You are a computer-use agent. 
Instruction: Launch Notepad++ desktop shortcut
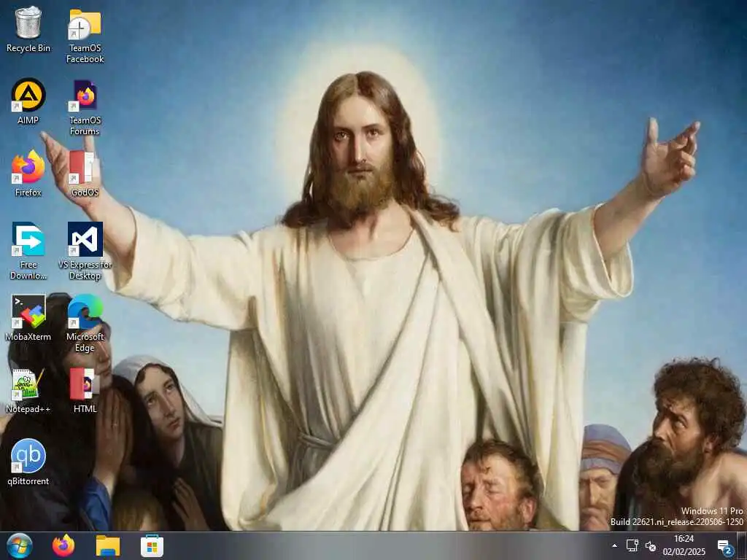click(28, 390)
